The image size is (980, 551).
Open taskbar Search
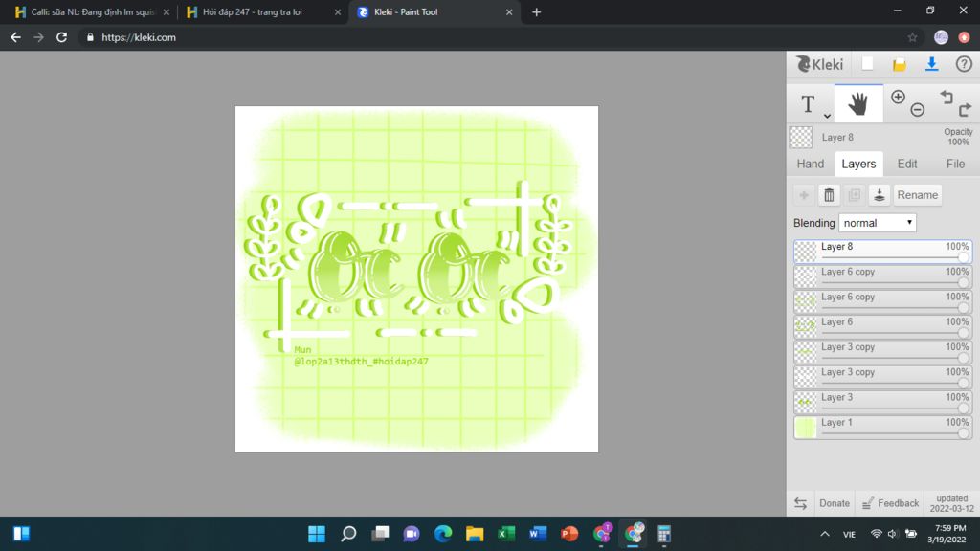348,534
